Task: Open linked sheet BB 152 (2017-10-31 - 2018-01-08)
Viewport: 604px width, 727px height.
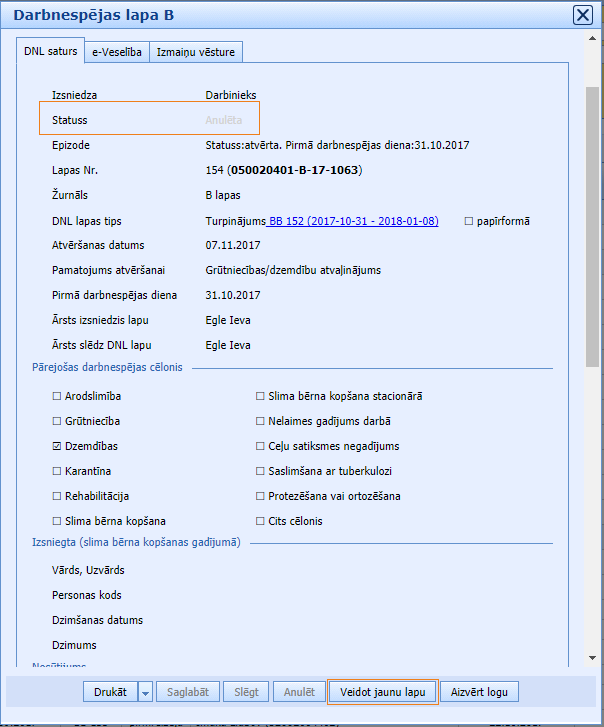Action: 353,221
